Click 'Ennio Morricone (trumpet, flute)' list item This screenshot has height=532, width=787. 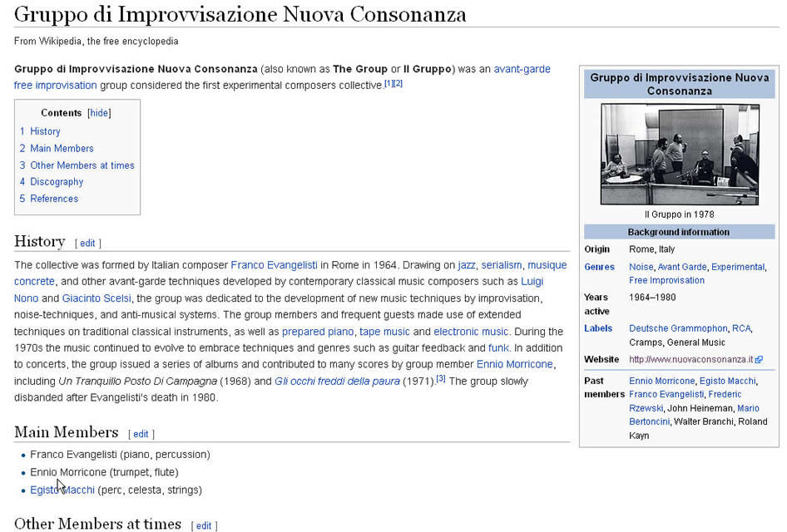click(104, 472)
